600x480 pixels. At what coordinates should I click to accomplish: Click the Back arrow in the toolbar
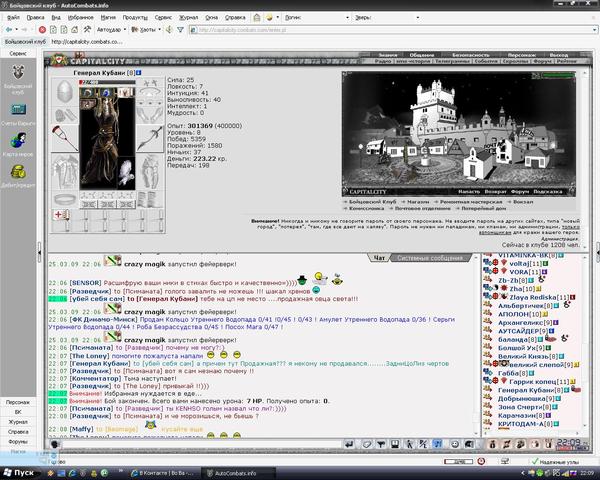9,29
